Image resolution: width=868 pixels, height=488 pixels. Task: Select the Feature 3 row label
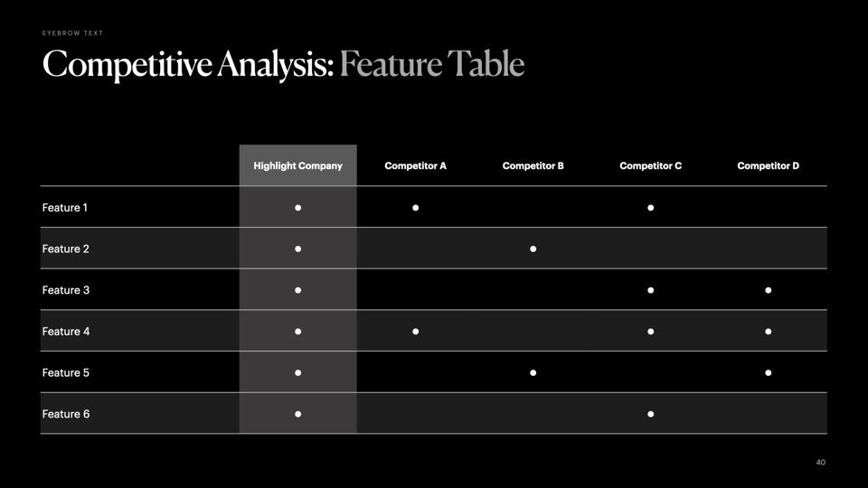pyautogui.click(x=65, y=290)
